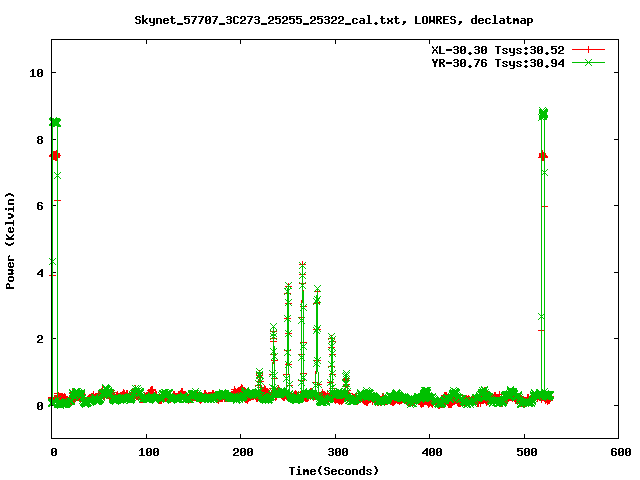Click the Power (Kelvin) axis label
Screen dimensions: 640x480
click(10, 241)
